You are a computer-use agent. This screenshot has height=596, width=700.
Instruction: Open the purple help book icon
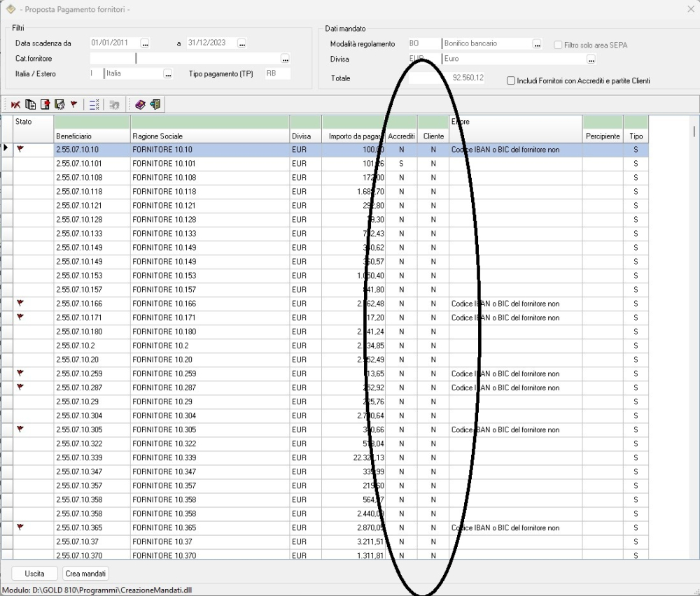(140, 104)
